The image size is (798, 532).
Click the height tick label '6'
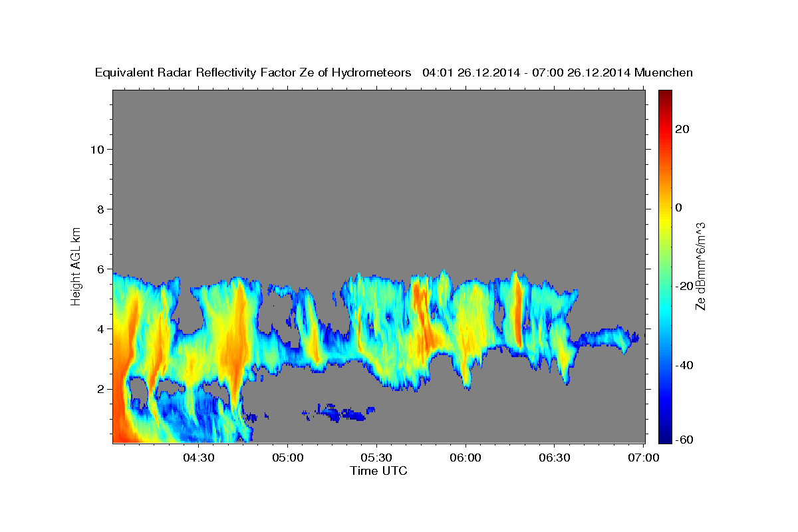tap(100, 269)
